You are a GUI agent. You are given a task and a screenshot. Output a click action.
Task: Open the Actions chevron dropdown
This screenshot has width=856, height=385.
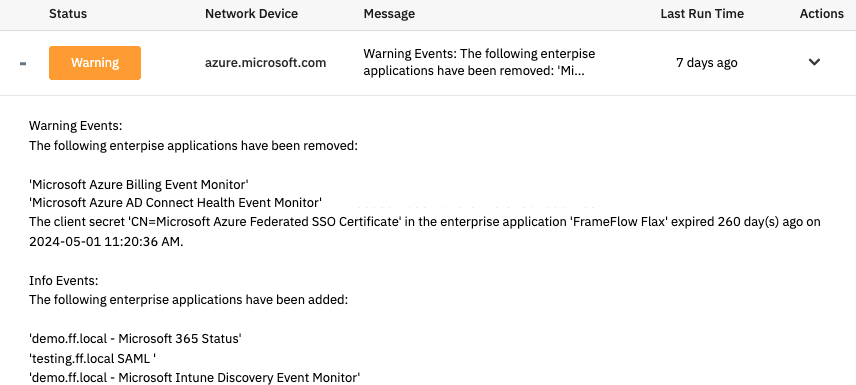(x=814, y=62)
